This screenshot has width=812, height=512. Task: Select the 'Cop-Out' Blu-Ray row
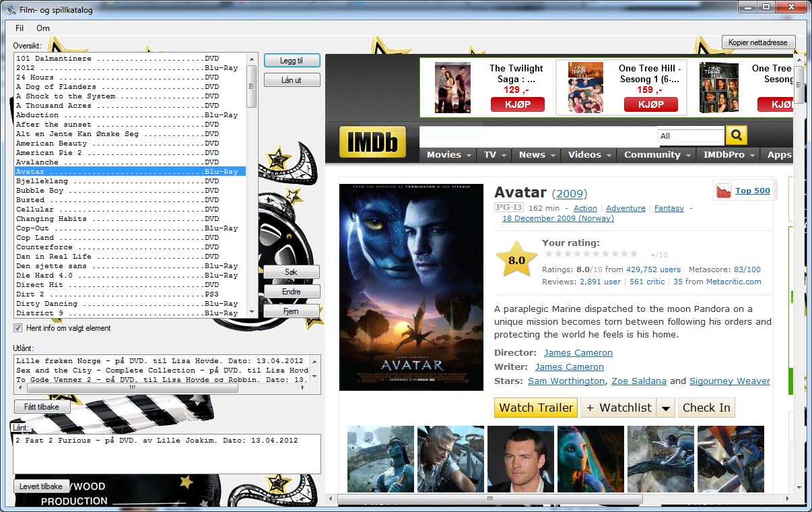pyautogui.click(x=130, y=228)
